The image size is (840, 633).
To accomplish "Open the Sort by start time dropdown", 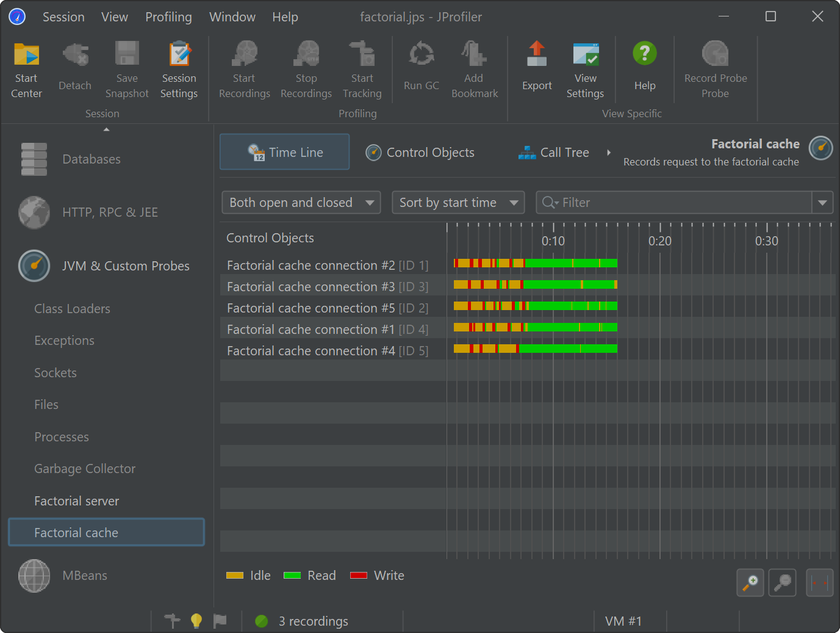I will [x=458, y=203].
